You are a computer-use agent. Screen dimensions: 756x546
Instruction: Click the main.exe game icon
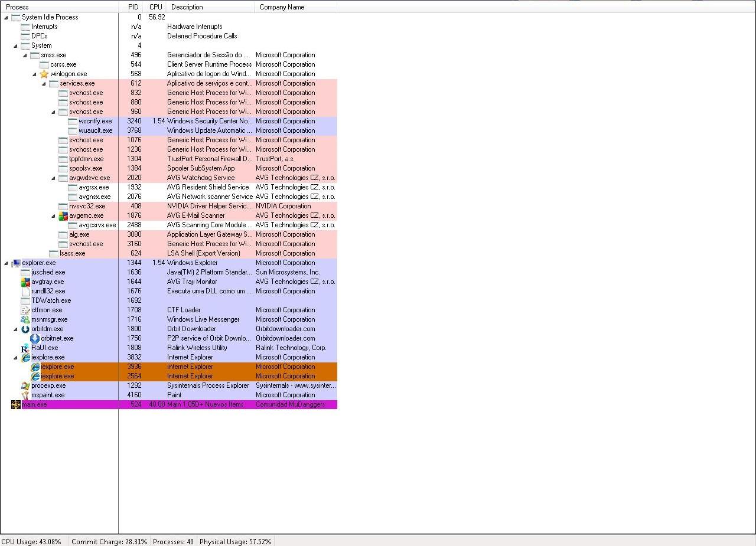16,404
